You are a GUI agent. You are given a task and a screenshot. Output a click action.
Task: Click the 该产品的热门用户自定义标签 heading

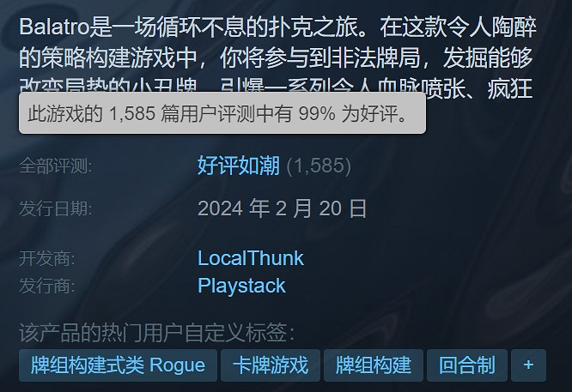(x=156, y=333)
